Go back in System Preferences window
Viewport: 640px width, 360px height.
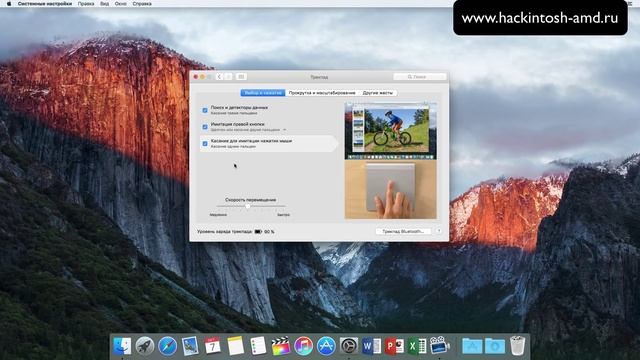pyautogui.click(x=219, y=77)
